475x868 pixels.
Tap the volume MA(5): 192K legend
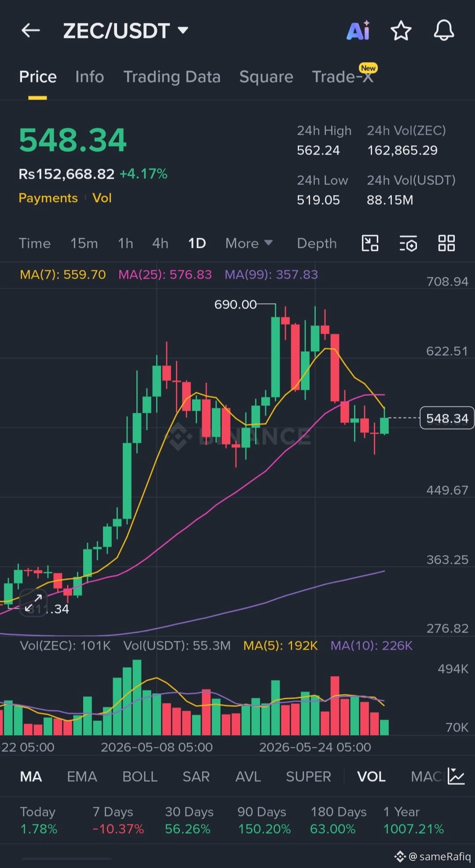click(281, 646)
